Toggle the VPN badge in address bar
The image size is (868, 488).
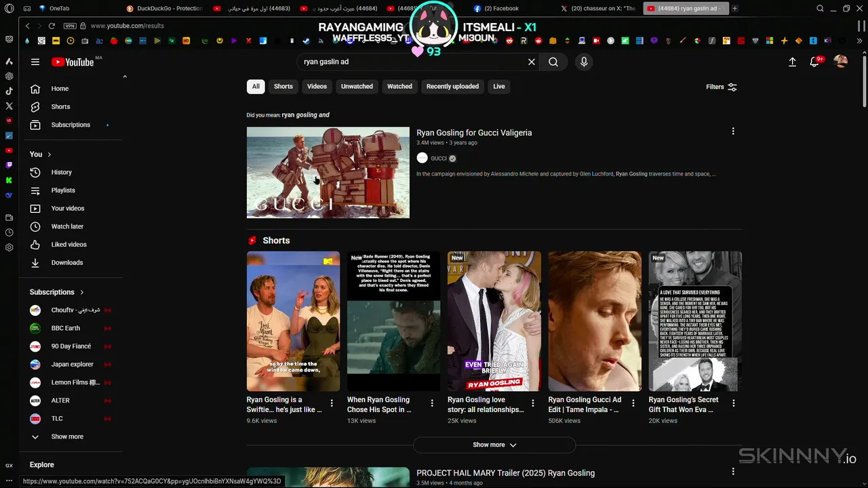click(x=70, y=26)
